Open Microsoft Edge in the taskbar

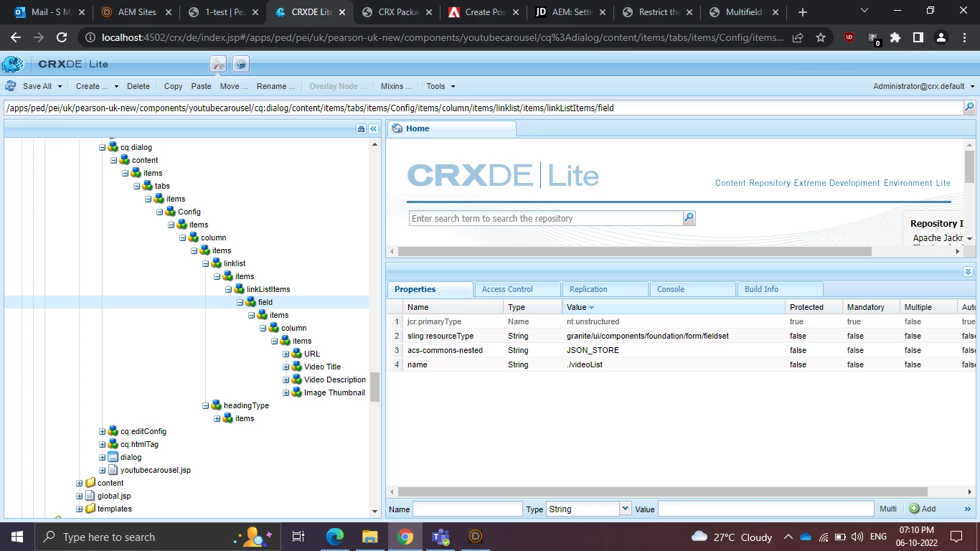coord(334,536)
